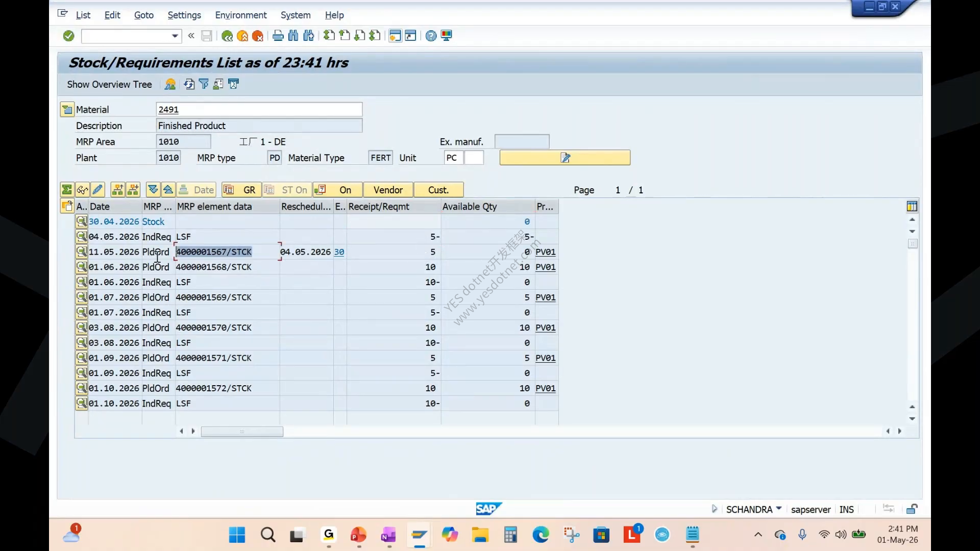Click the Sum icon above the table
The height and width of the screenshot is (551, 980).
67,190
